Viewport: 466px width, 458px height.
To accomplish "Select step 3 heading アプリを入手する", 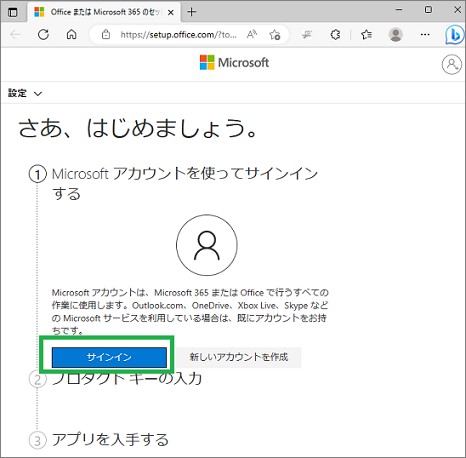I will point(110,440).
